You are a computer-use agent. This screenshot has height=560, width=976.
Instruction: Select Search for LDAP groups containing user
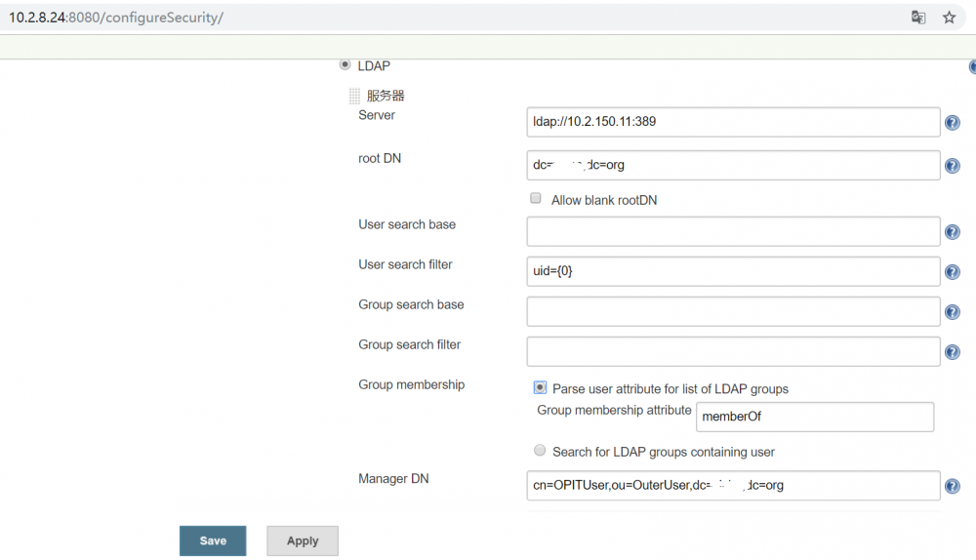click(x=540, y=450)
